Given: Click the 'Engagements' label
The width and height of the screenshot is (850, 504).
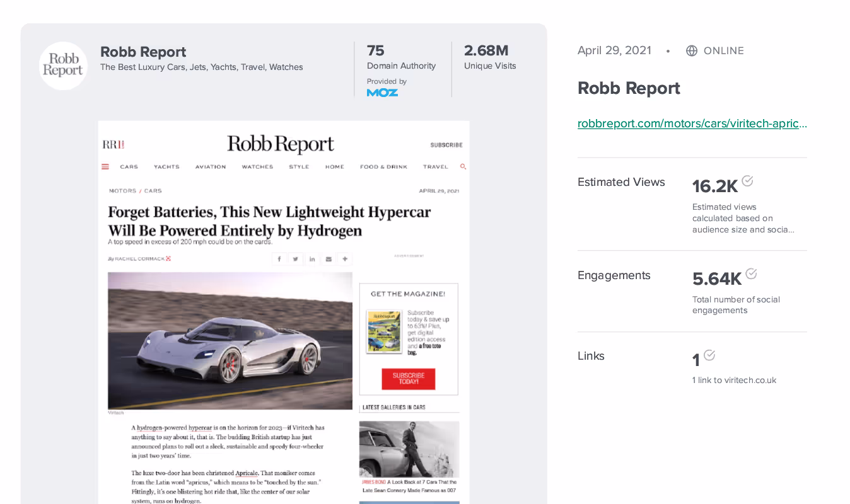Looking at the screenshot, I should coord(614,275).
